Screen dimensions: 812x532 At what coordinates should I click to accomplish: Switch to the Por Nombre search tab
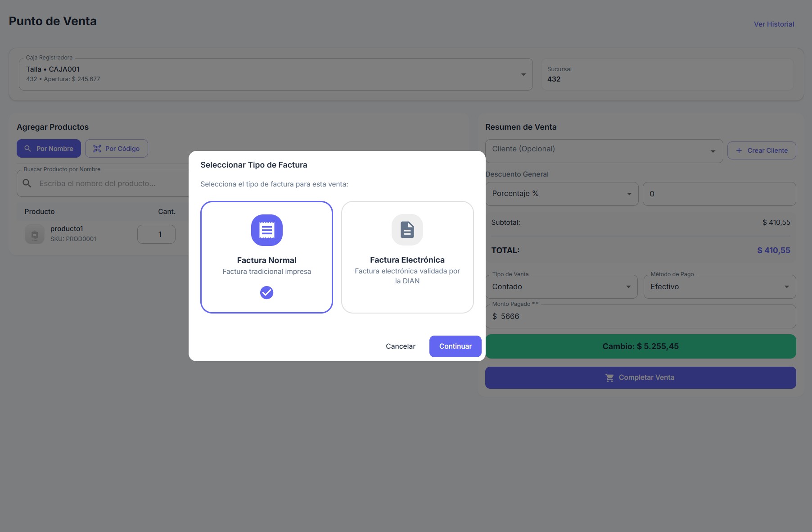[x=49, y=149]
